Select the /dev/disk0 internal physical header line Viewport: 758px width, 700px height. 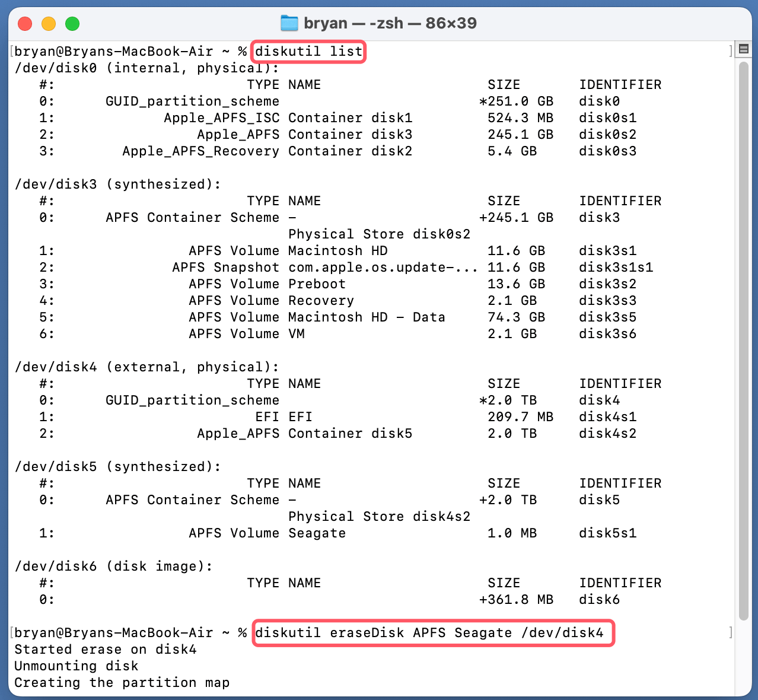tap(146, 68)
